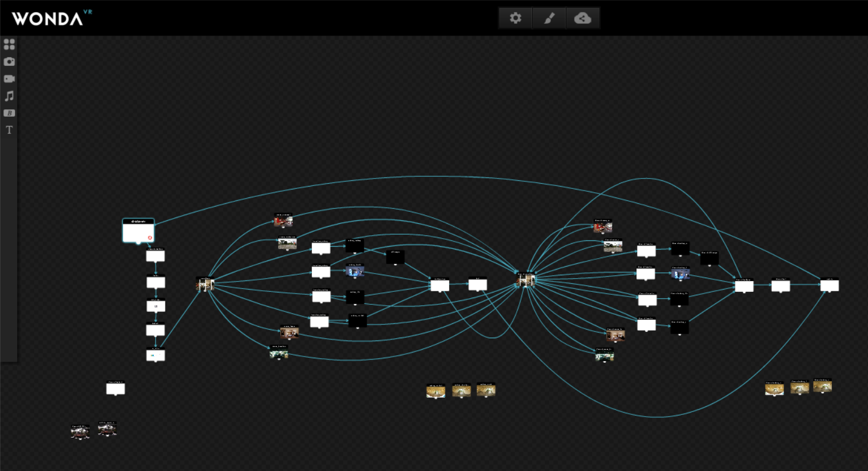This screenshot has width=868, height=471.
Task: Select last golden thumbnail in bottom-right trio
Action: click(x=822, y=386)
